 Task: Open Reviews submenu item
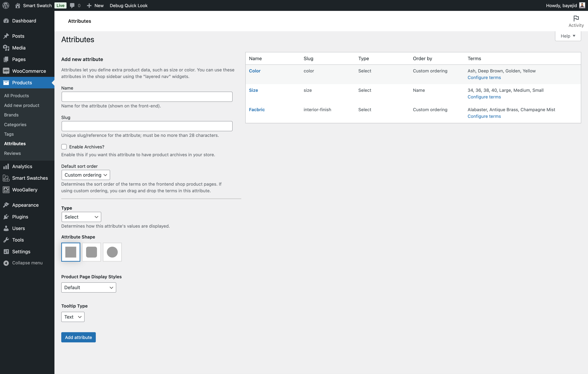pos(12,153)
